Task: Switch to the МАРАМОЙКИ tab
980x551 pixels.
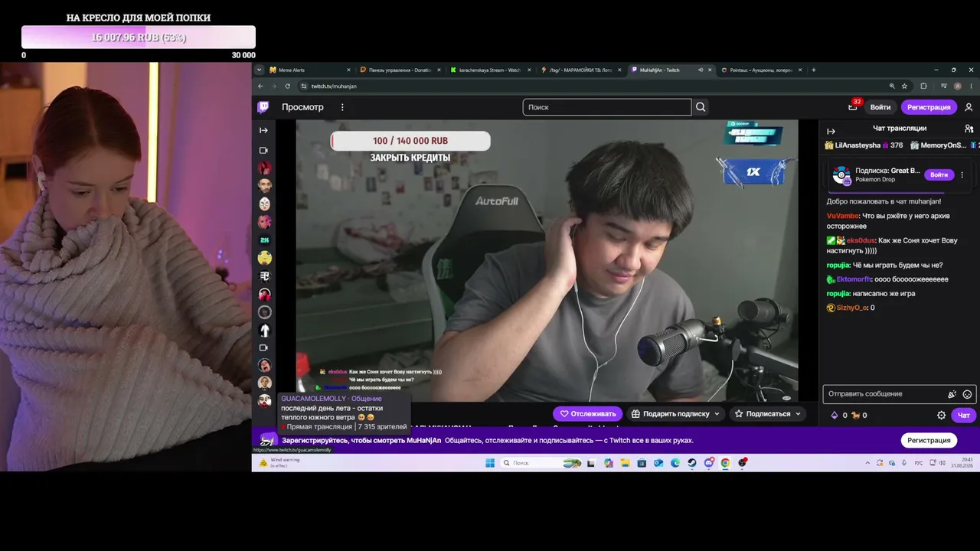Action: coord(581,70)
